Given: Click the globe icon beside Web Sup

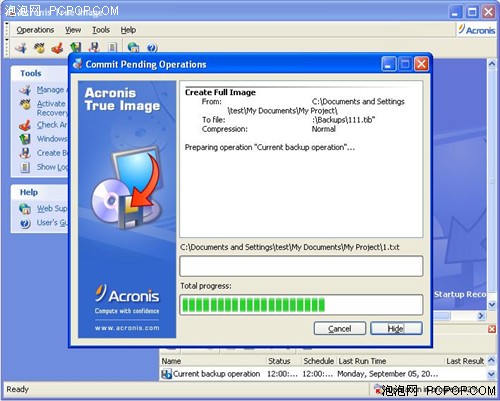Looking at the screenshot, I should (25, 209).
